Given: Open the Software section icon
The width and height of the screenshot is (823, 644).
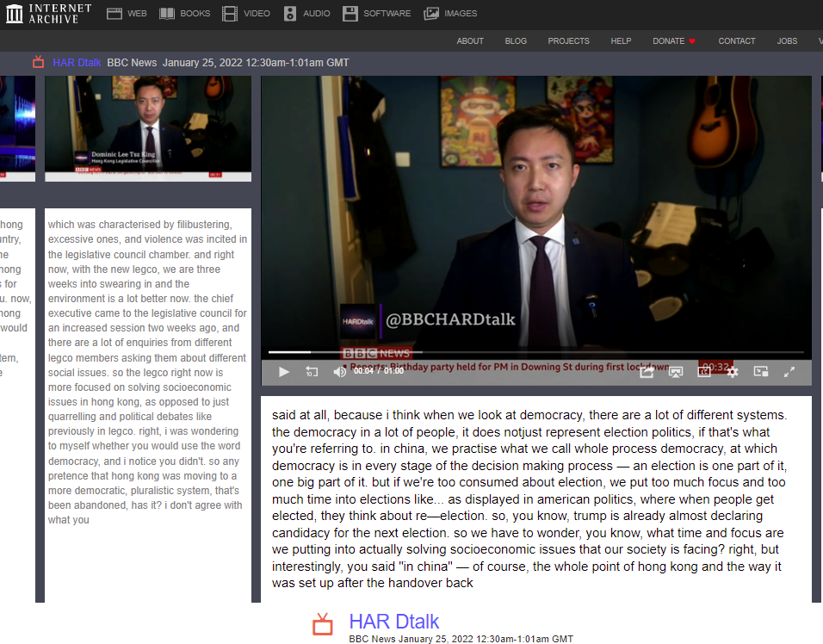Looking at the screenshot, I should [350, 13].
